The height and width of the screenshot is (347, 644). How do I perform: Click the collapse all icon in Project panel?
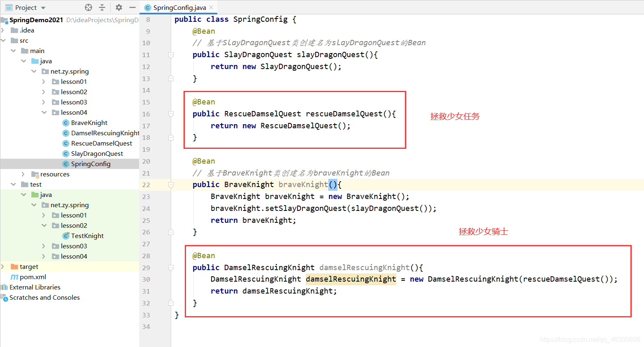(102, 7)
